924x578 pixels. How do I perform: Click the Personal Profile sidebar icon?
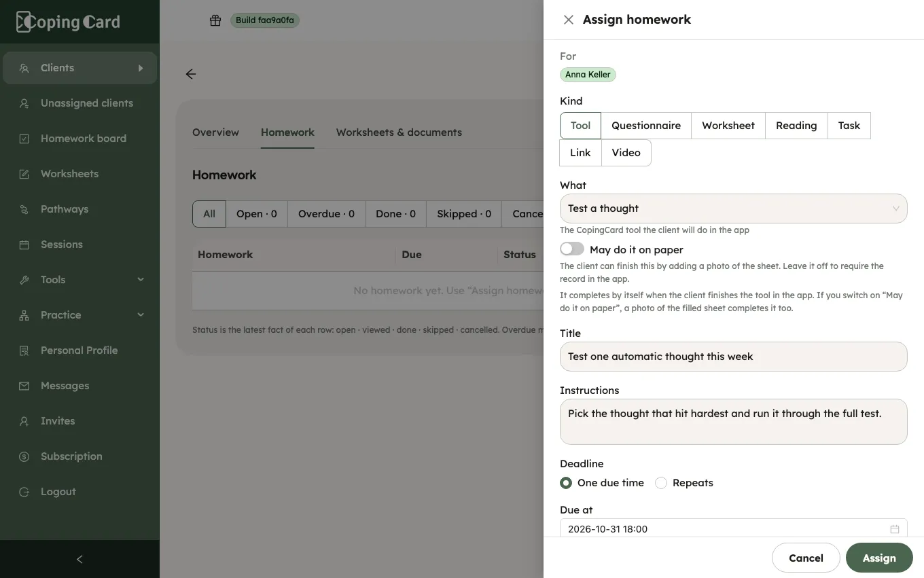click(x=24, y=350)
